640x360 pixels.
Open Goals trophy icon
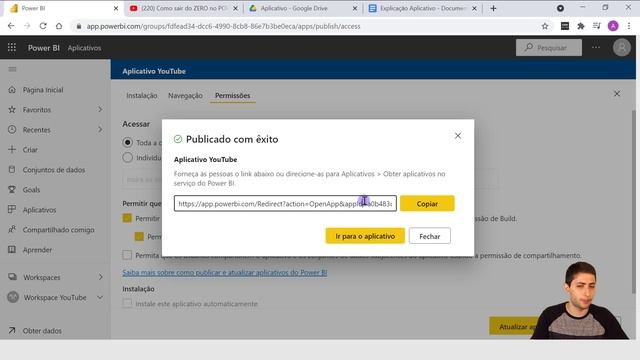point(12,189)
